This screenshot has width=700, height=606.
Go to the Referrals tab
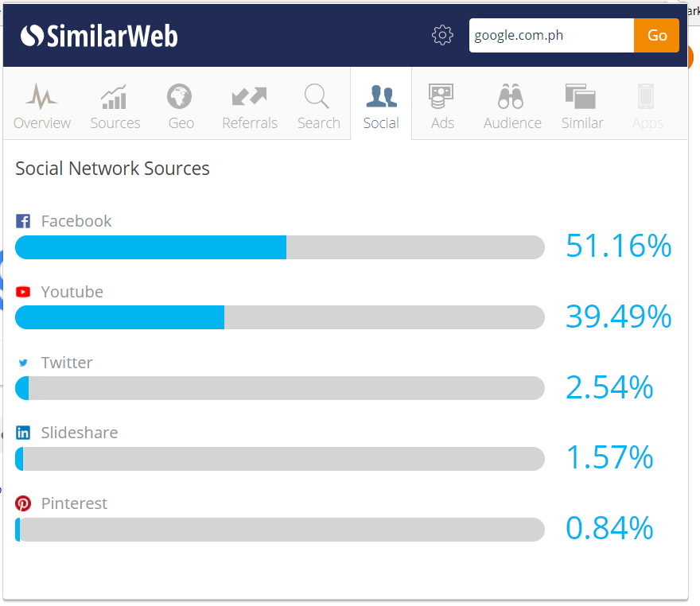tap(250, 106)
